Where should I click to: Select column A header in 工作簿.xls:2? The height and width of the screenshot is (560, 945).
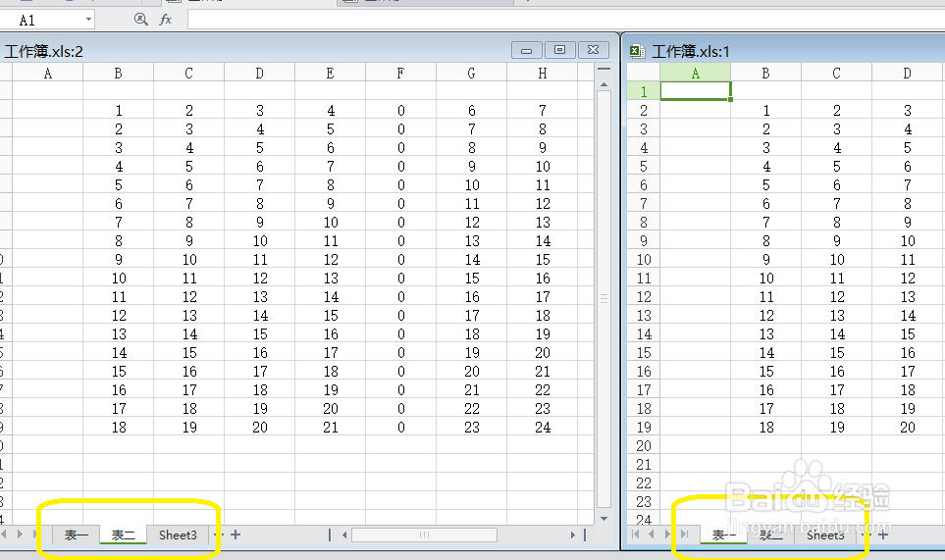48,73
